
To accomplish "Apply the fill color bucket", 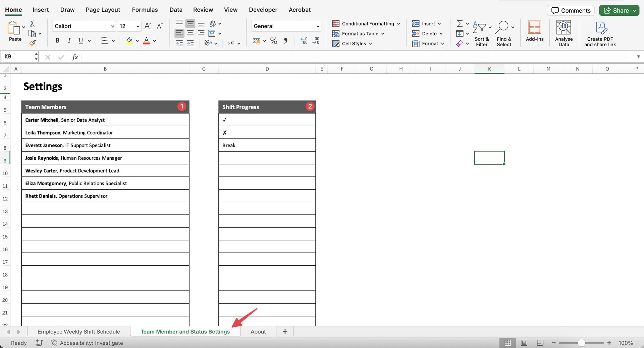I will [129, 41].
